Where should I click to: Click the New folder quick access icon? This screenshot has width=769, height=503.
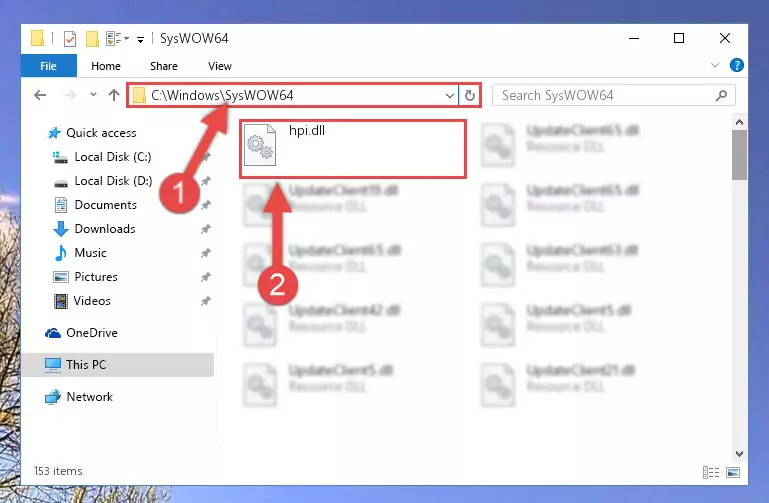tap(92, 38)
